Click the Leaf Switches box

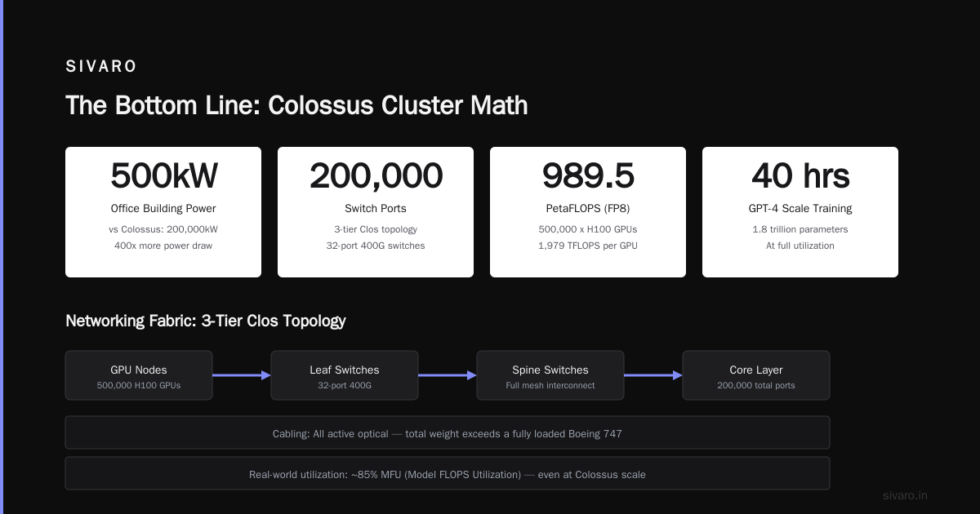click(345, 375)
